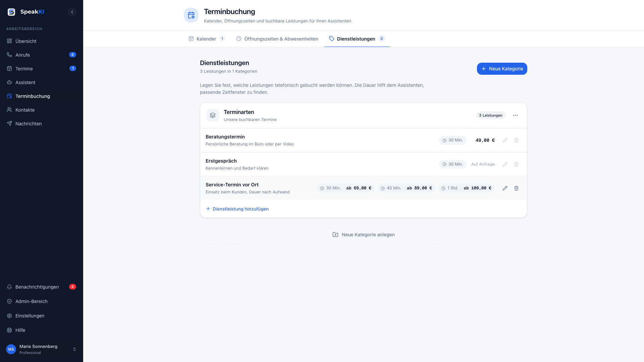This screenshot has height=362, width=644.
Task: Edit the Service-Termin vor Ort entry
Action: 505,188
